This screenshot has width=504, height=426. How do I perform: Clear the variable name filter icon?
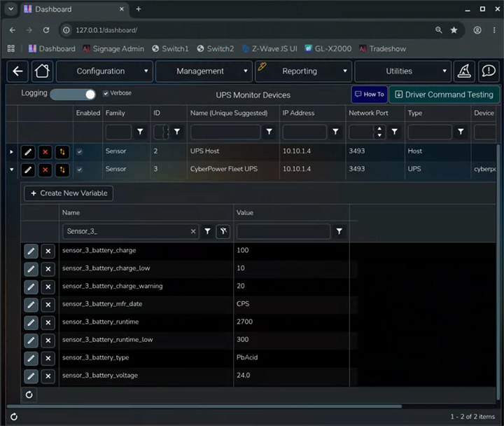pos(223,231)
